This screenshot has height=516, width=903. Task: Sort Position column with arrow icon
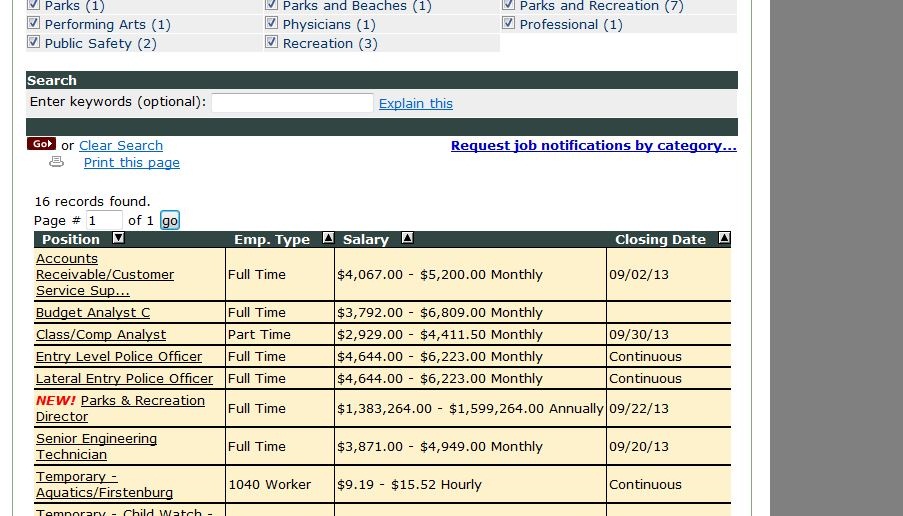[118, 238]
